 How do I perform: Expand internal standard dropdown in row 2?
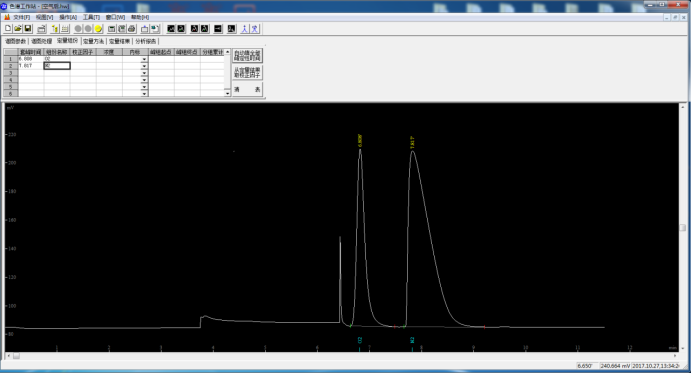tap(144, 66)
